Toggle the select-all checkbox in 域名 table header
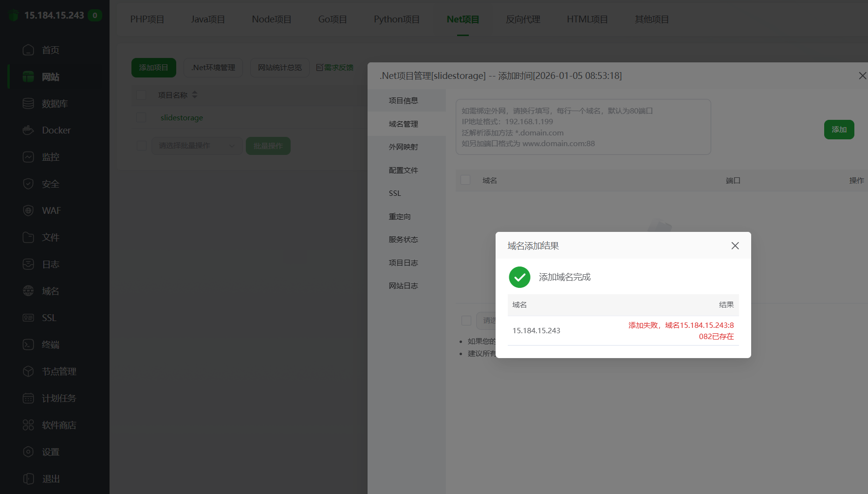The height and width of the screenshot is (494, 868). (x=465, y=180)
